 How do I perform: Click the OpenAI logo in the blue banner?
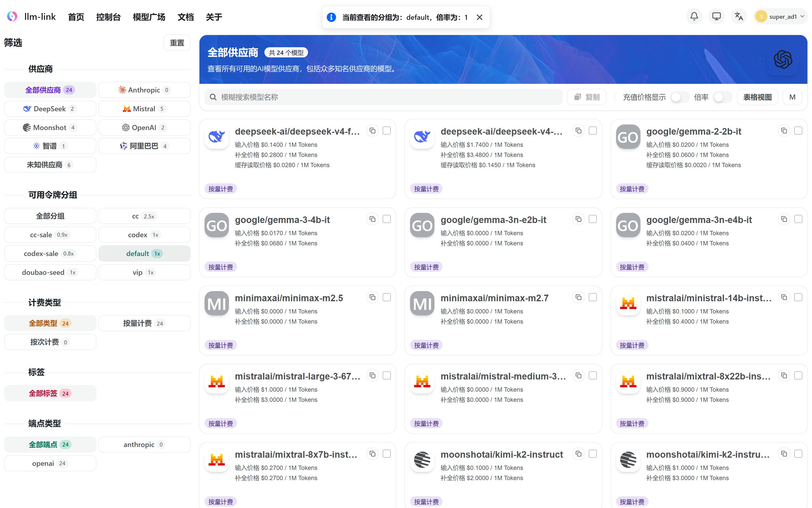783,59
